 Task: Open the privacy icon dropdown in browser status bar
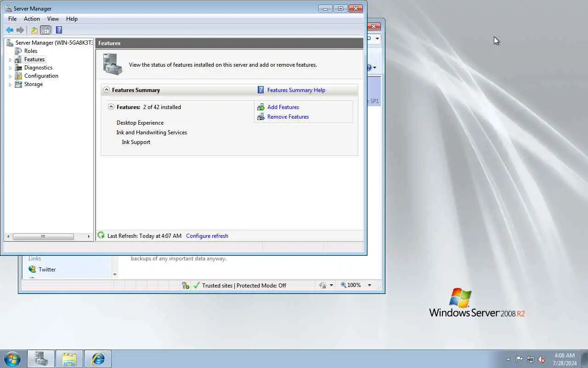[x=331, y=285]
